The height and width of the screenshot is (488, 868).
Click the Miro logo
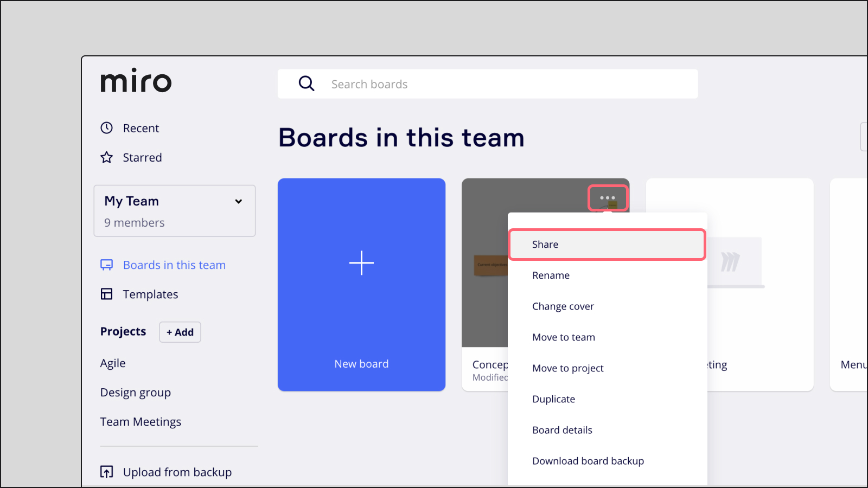[136, 81]
